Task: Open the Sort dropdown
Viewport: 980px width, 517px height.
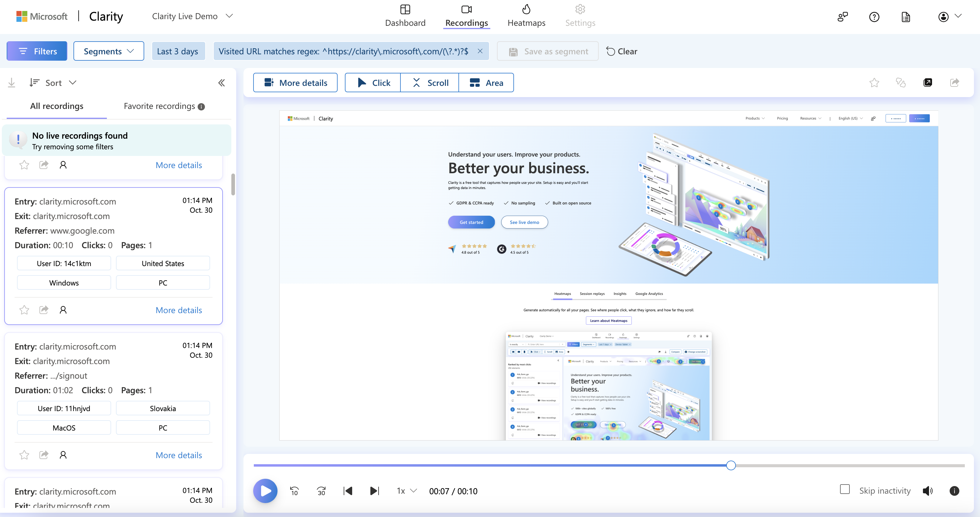Action: [x=53, y=83]
